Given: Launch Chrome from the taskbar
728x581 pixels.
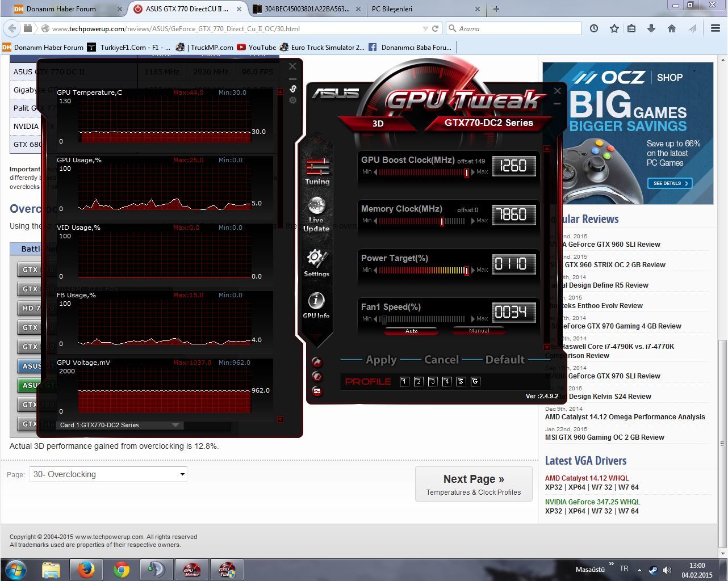Looking at the screenshot, I should pyautogui.click(x=122, y=569).
